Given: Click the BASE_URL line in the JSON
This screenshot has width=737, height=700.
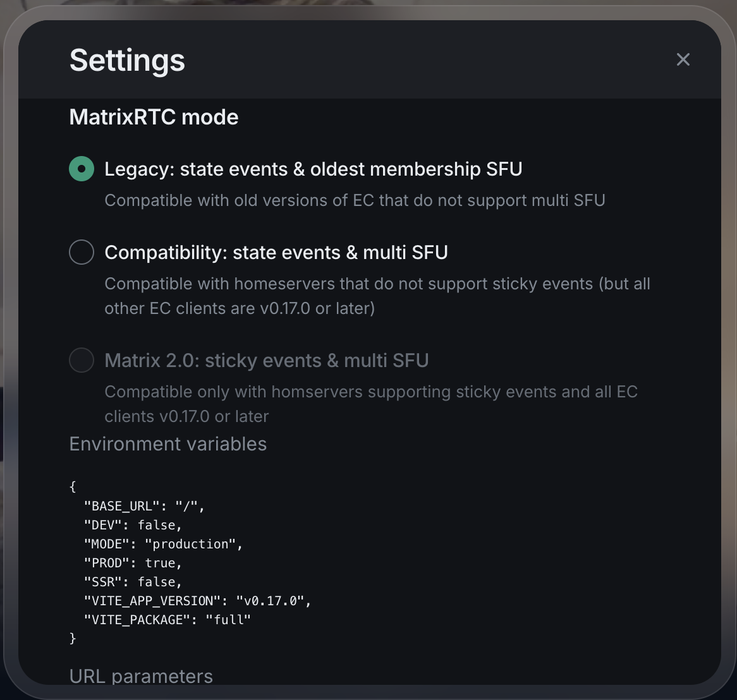Looking at the screenshot, I should [144, 506].
